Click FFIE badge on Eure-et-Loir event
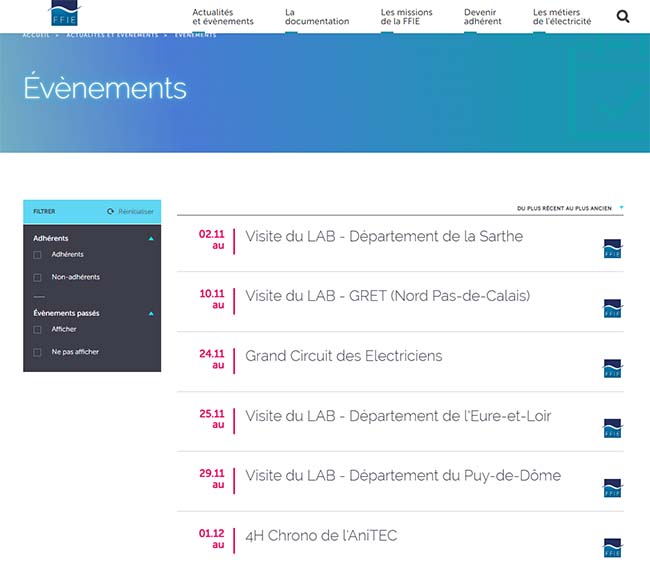650x569 pixels. click(613, 428)
